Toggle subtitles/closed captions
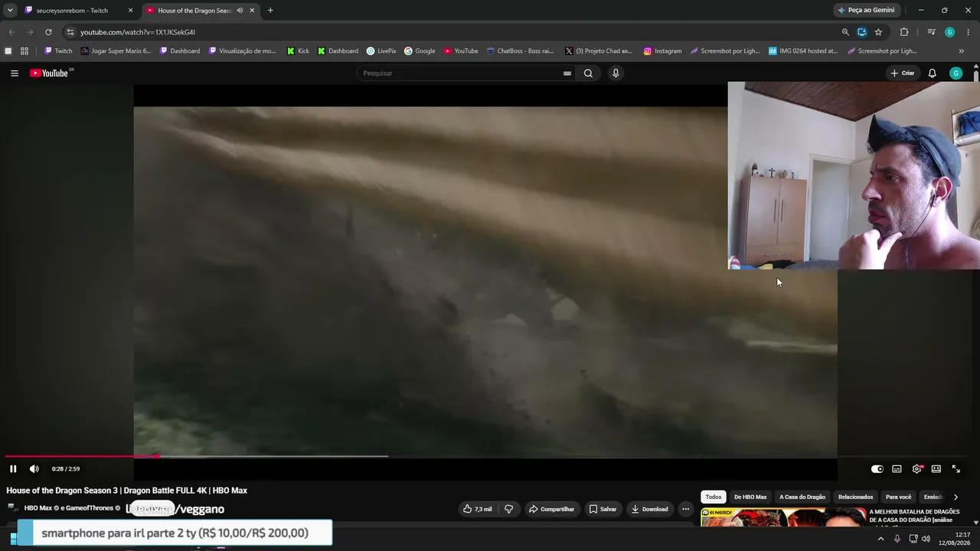 [897, 469]
